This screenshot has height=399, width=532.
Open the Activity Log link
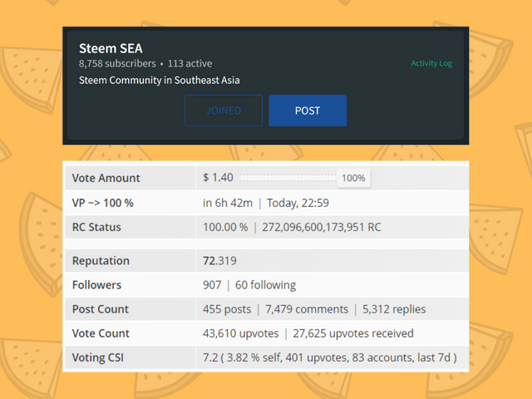click(x=431, y=64)
